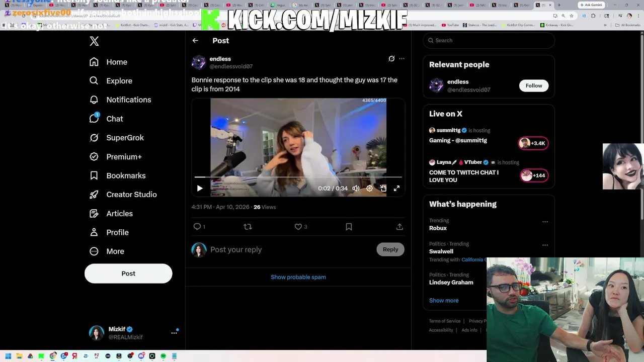The width and height of the screenshot is (644, 362).
Task: Open Notifications from the sidebar
Action: pyautogui.click(x=120, y=100)
